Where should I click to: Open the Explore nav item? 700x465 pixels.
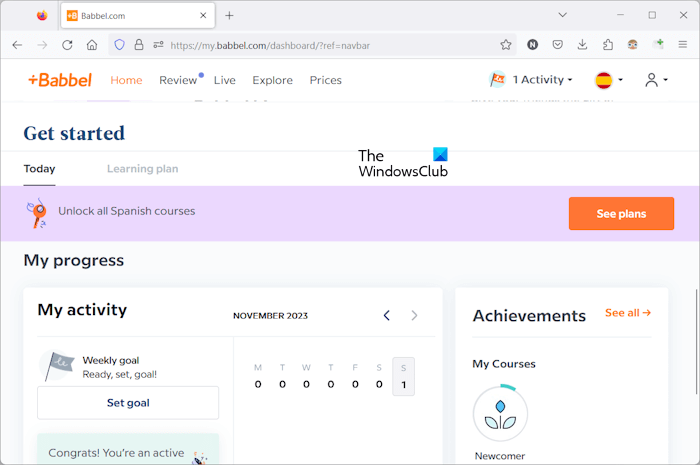pyautogui.click(x=273, y=80)
